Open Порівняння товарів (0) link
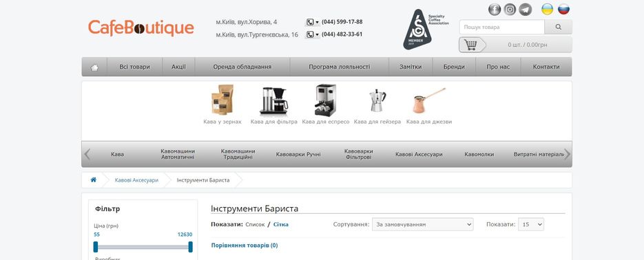Image resolution: width=644 pixels, height=260 pixels. [245, 246]
